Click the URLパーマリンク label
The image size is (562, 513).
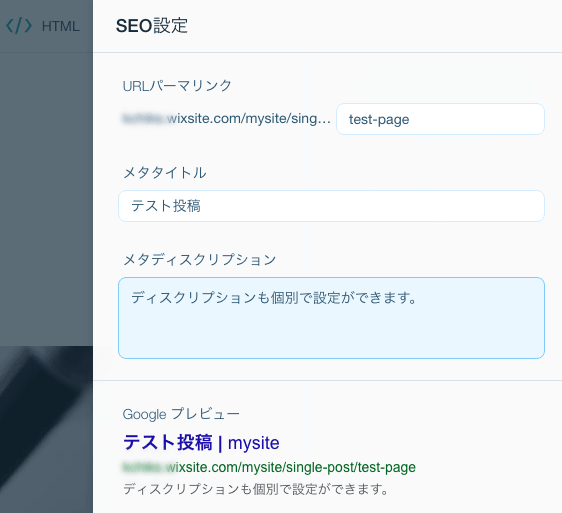coord(177,86)
